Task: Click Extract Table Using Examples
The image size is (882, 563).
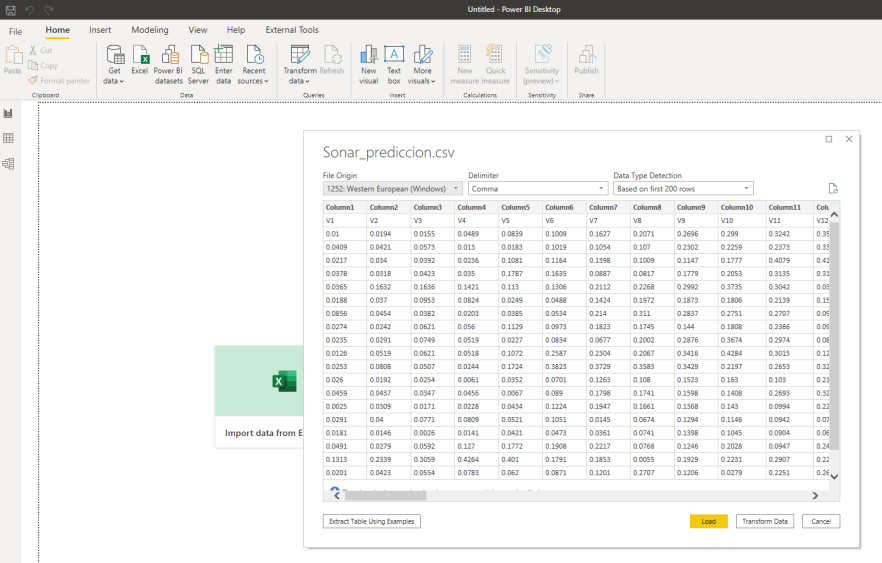Action: (372, 521)
